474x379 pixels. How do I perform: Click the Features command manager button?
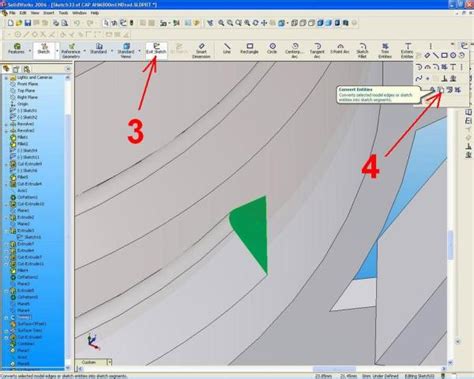(17, 49)
